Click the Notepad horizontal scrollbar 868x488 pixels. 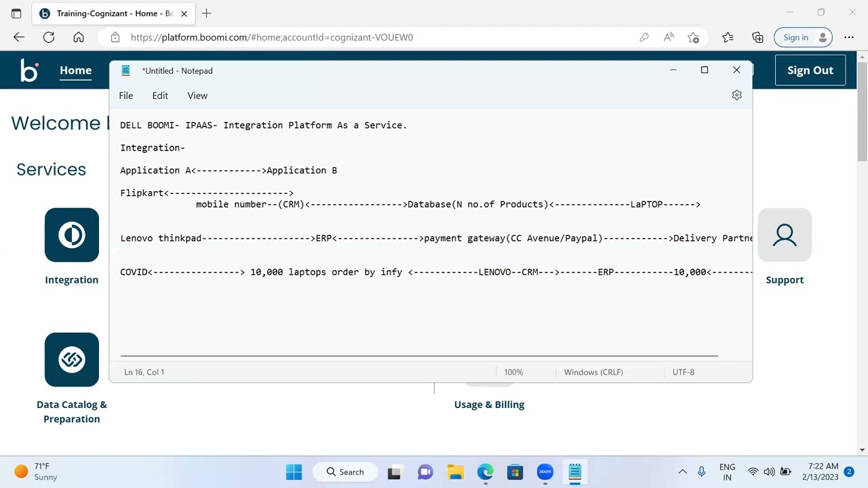(x=419, y=355)
